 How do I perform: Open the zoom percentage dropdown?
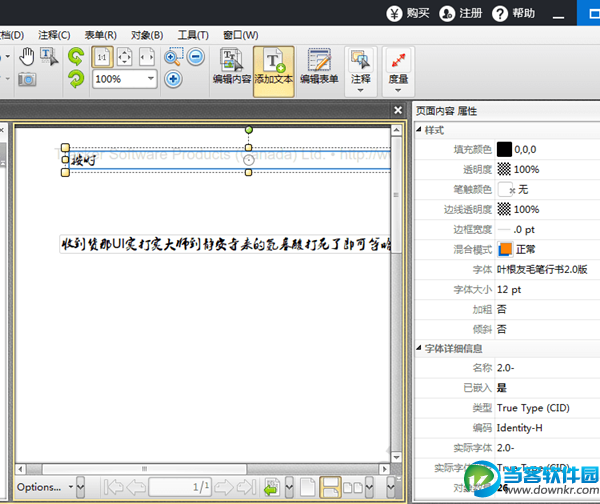click(x=151, y=79)
